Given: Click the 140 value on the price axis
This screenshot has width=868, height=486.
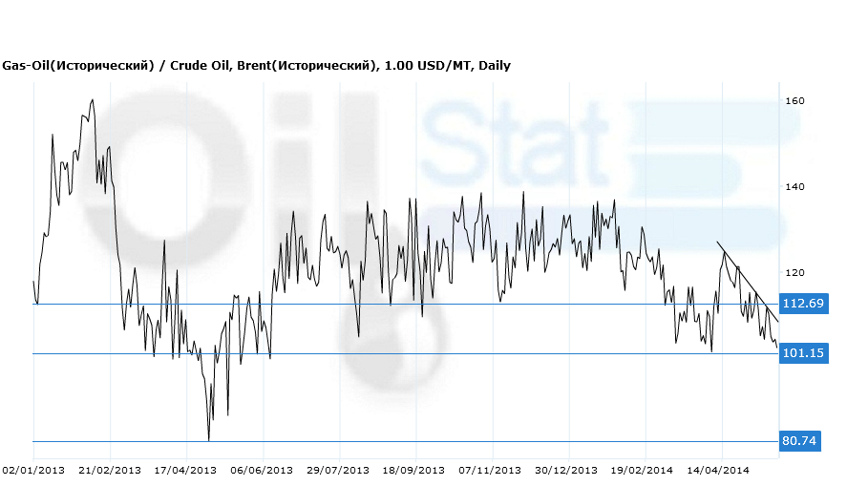Looking at the screenshot, I should pos(794,187).
